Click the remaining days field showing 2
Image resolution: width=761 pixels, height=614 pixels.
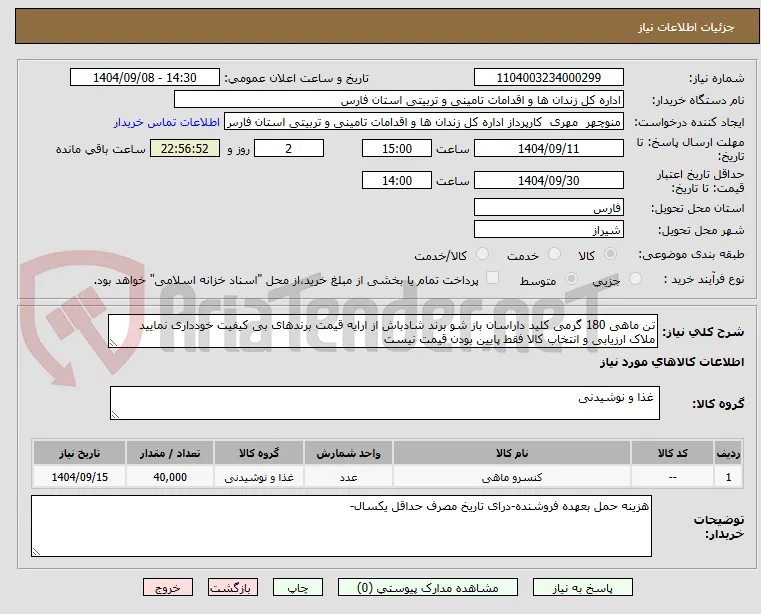coord(289,149)
